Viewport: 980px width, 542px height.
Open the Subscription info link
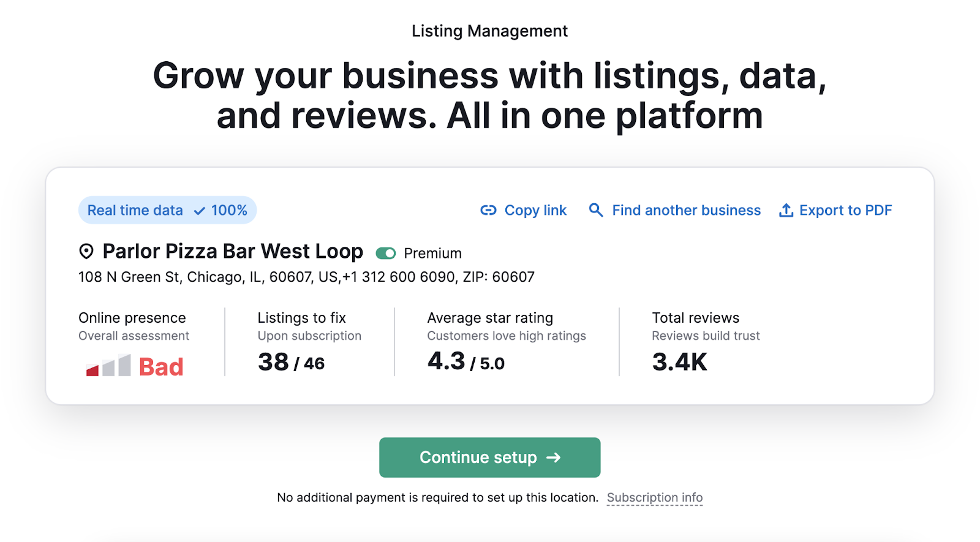(x=654, y=498)
